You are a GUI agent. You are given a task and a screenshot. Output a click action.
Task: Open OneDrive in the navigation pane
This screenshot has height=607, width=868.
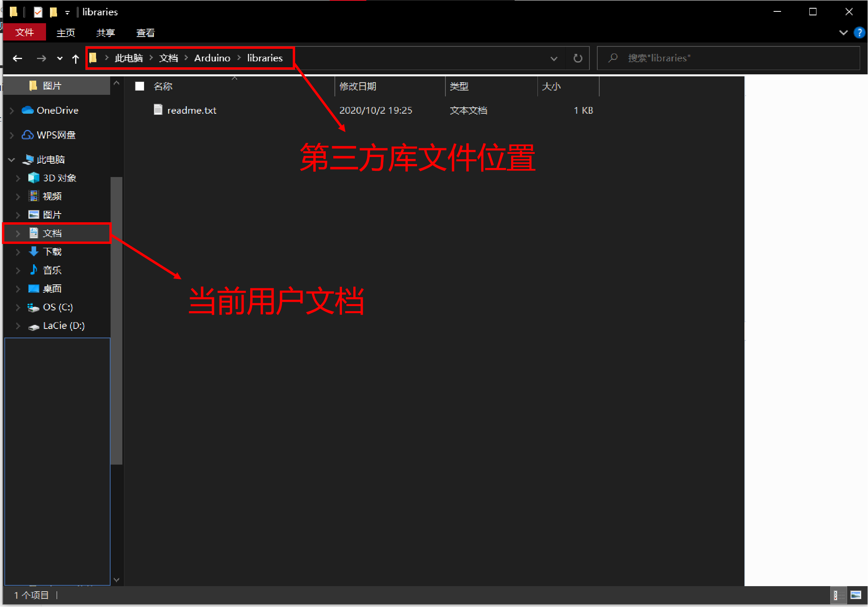[57, 111]
